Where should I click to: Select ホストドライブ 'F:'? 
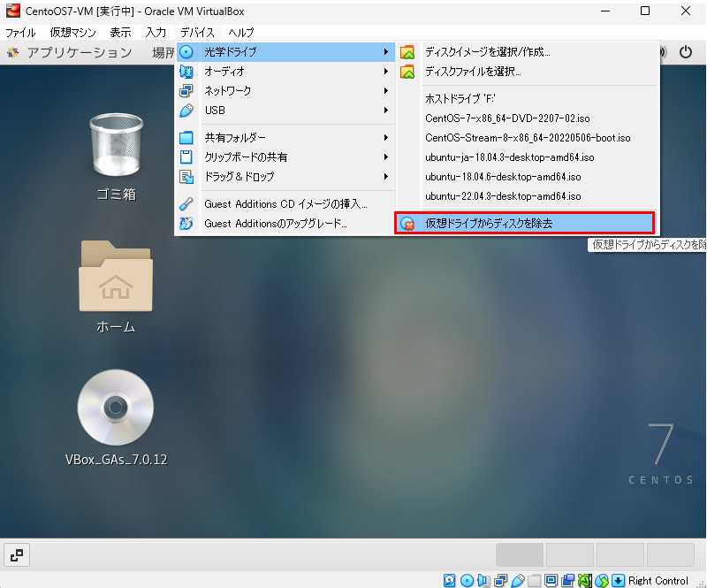[x=461, y=99]
